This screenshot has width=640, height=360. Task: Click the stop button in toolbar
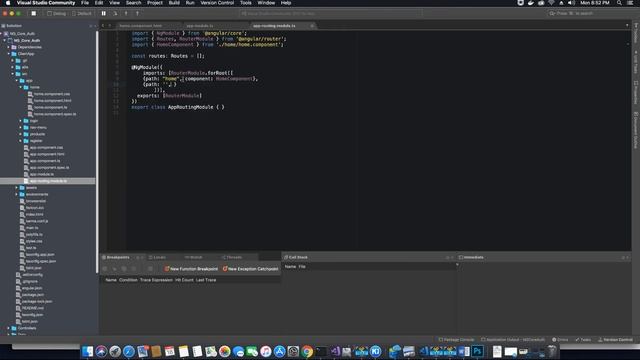point(34,13)
